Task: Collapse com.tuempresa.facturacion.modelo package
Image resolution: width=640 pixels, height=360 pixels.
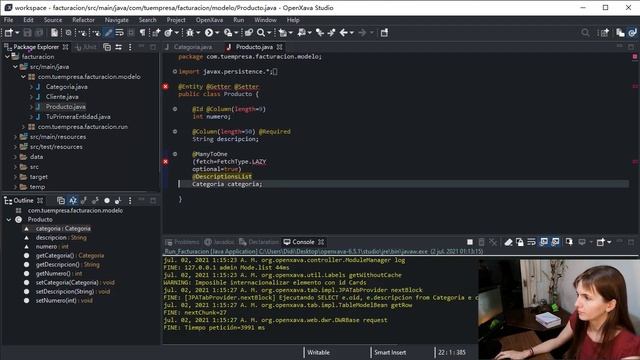Action: (23, 77)
